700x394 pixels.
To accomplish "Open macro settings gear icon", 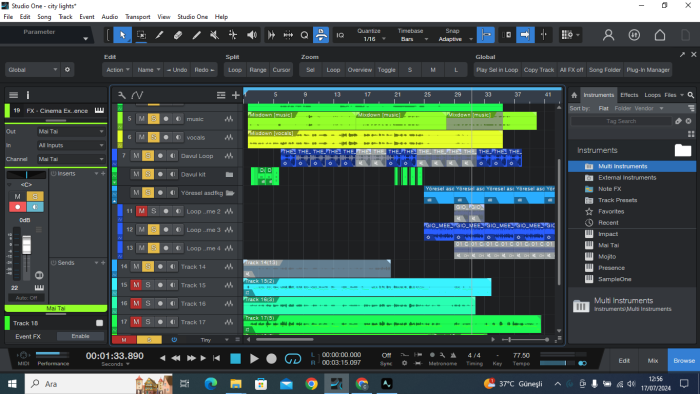I will coord(67,70).
